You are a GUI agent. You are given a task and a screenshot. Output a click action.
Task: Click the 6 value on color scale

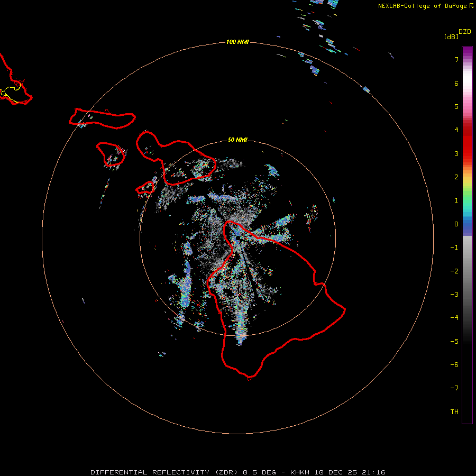pos(456,83)
